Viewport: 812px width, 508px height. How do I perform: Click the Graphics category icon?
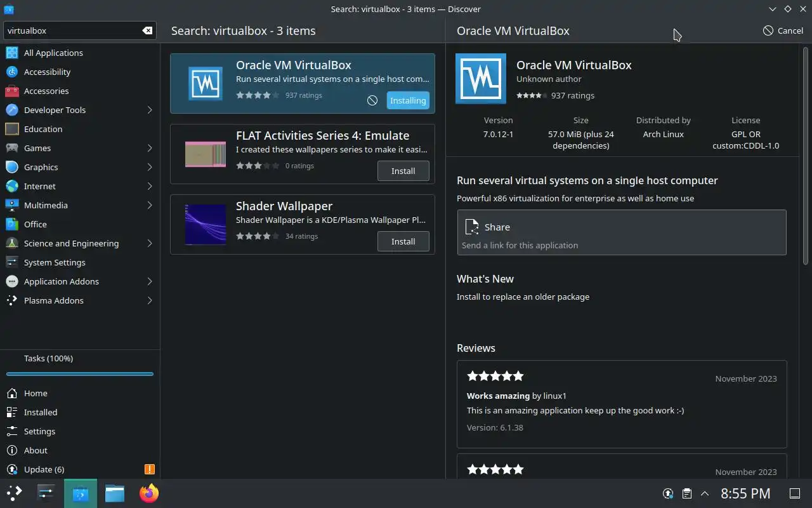point(11,167)
